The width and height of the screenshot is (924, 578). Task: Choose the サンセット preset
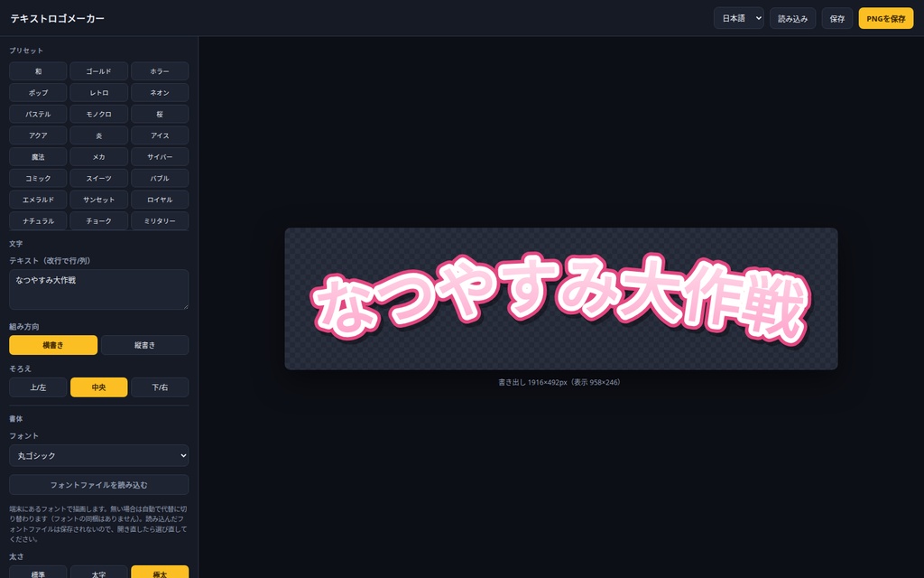[99, 200]
